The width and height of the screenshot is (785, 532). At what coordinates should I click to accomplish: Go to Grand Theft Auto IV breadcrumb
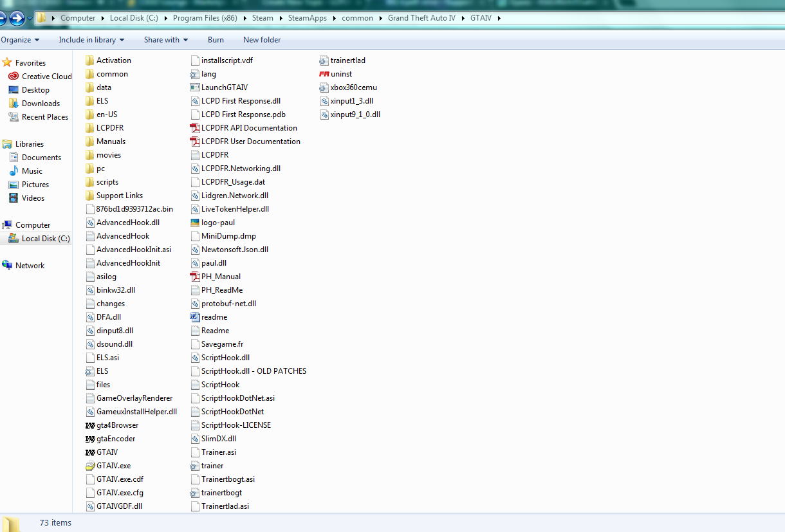421,18
